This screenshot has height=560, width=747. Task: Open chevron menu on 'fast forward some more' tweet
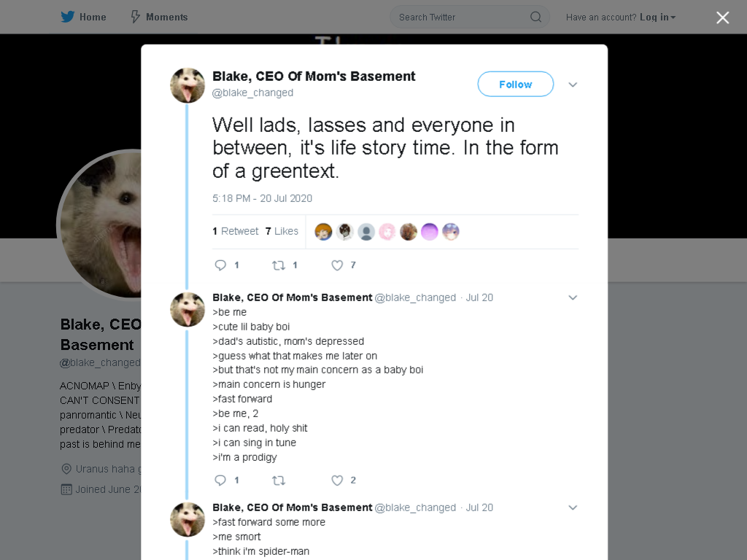point(573,507)
